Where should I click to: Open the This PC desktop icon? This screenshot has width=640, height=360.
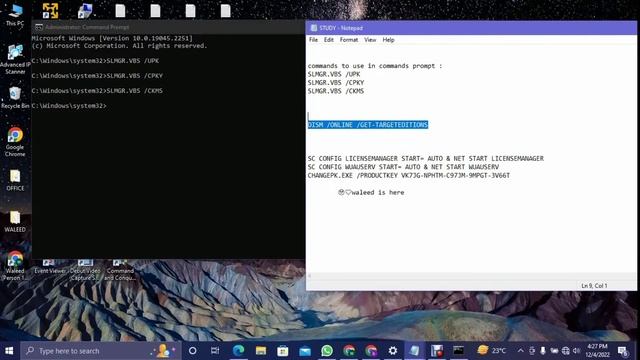coord(15,15)
